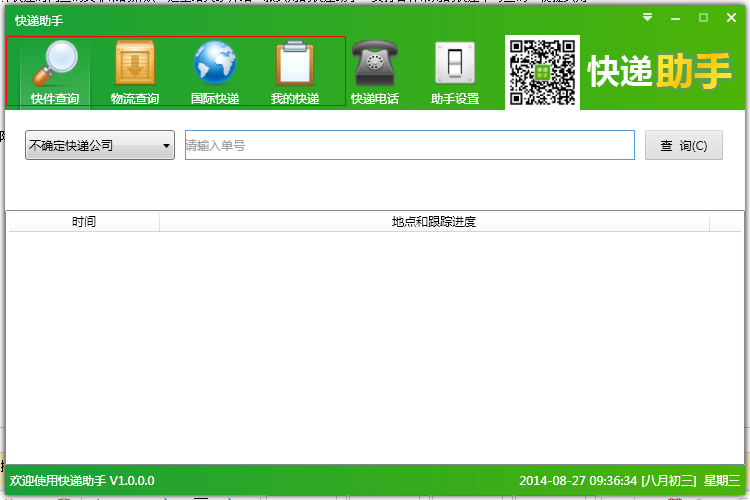Open 我的快递 clipboard icon

click(295, 63)
